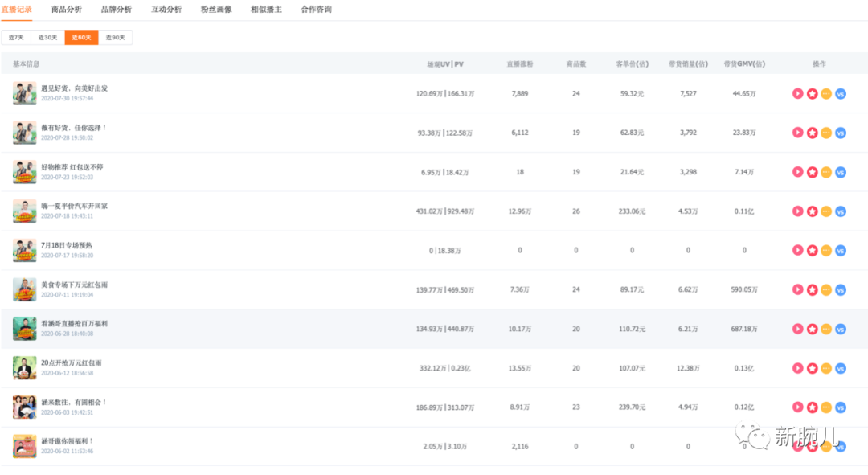Play the replay for the 遇见好货 livestream row
Viewport: 868px width, 475px height.
click(798, 93)
